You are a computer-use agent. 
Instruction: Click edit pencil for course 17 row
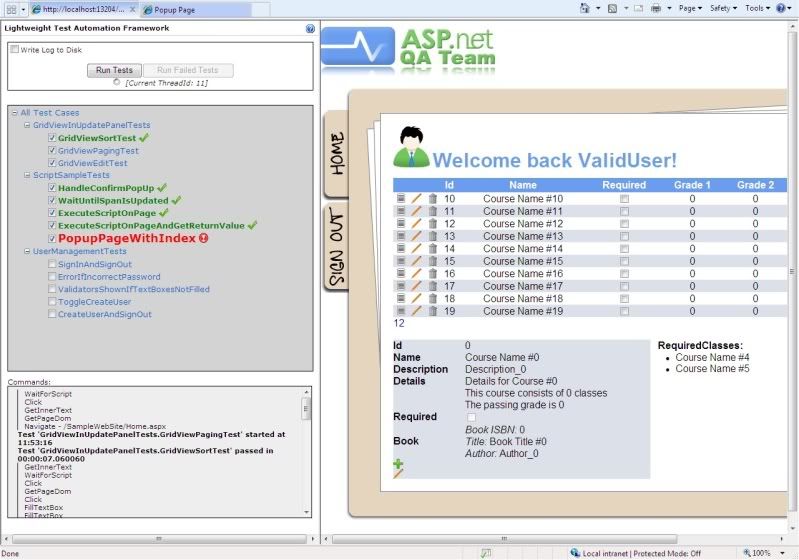tap(416, 286)
